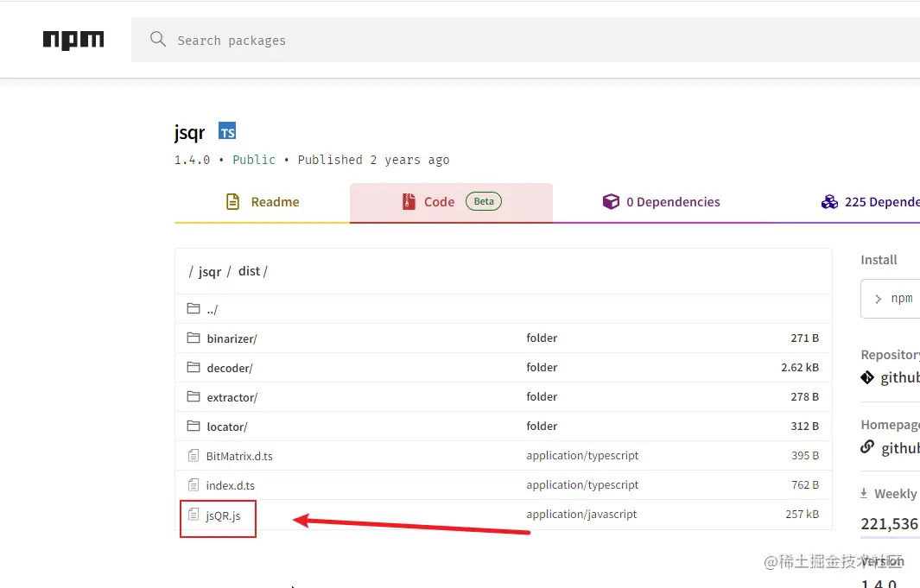Click dist in breadcrumb path
Screen dimensions: 920x588
coord(249,271)
